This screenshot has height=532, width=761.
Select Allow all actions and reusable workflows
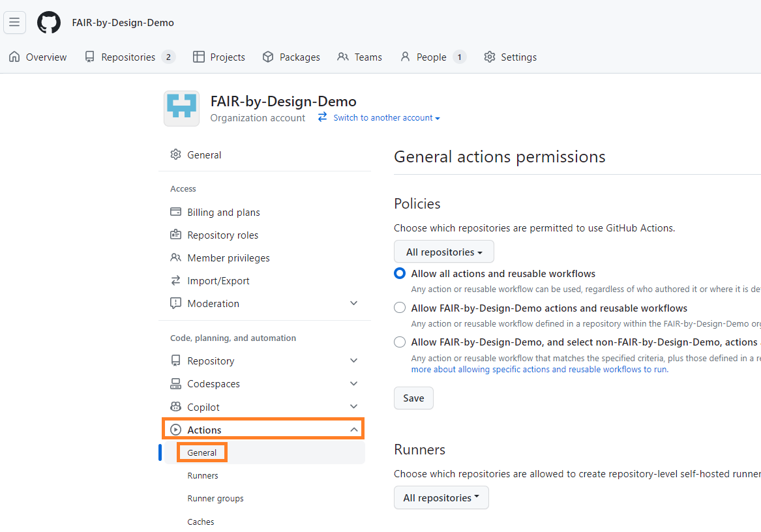[x=399, y=273]
